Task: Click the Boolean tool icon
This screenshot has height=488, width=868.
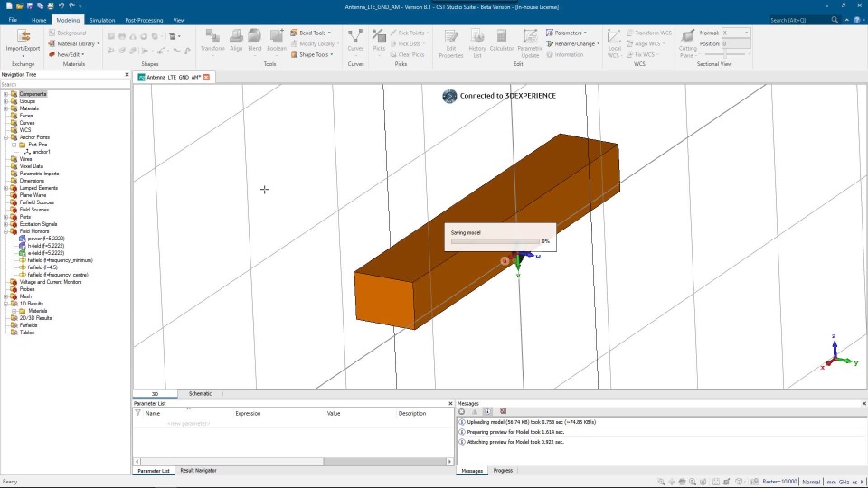Action: click(x=277, y=36)
